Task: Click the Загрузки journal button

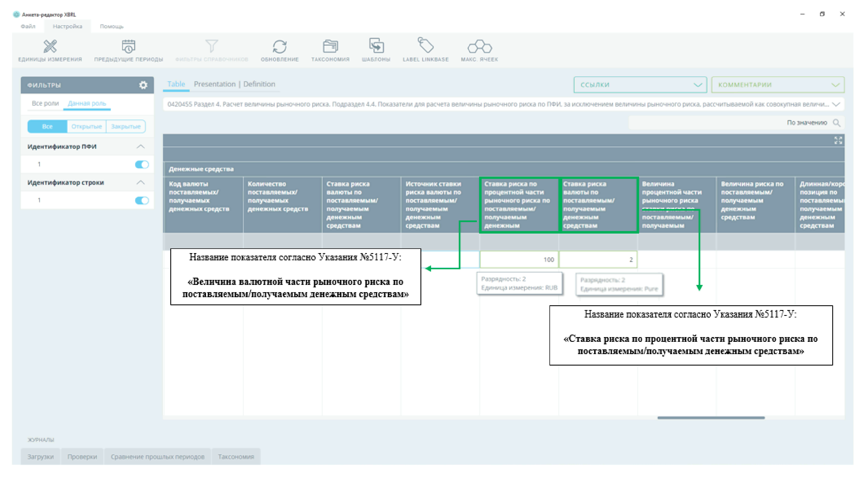Action: (40, 457)
